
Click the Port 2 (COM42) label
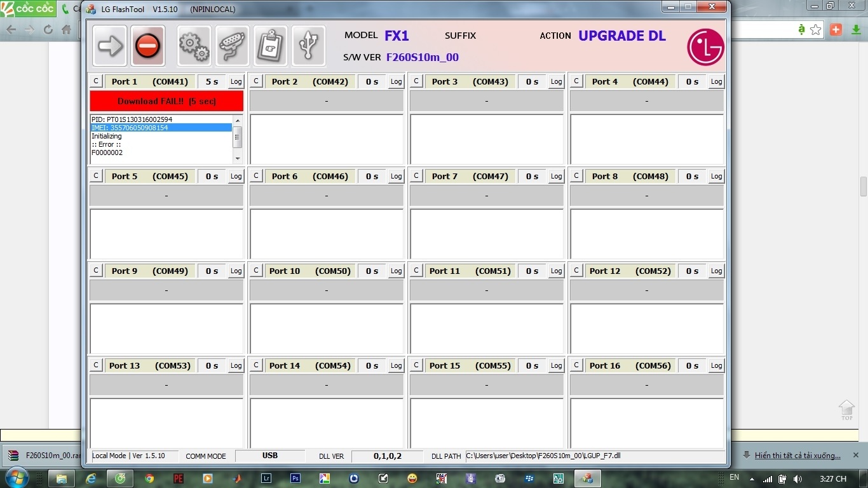coord(309,81)
